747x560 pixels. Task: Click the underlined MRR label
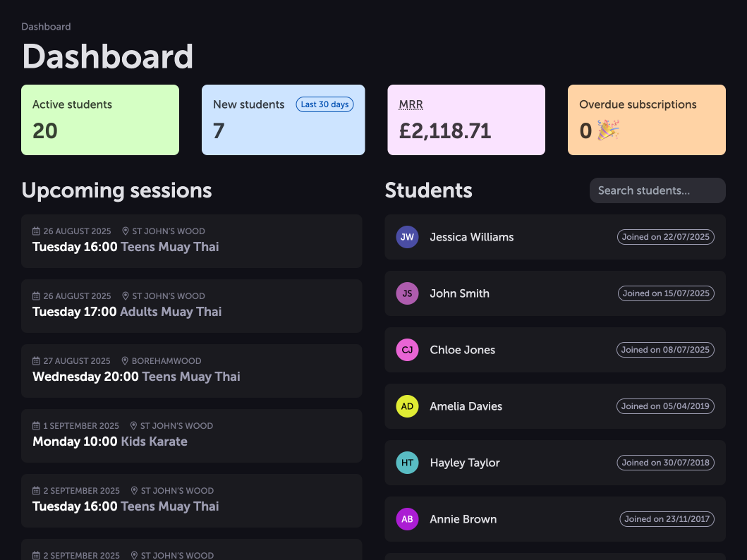pyautogui.click(x=411, y=104)
